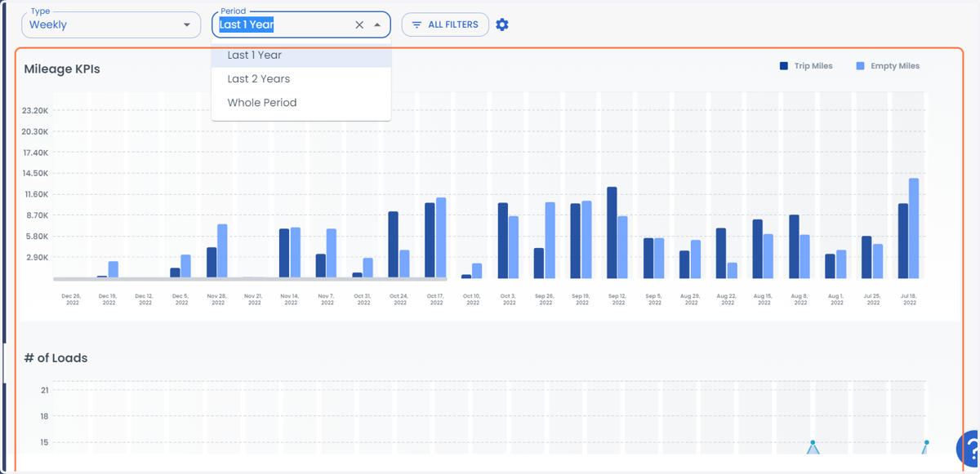Click the Aug 22, 2022 Trip Miles bar
This screenshot has width=980, height=474.
[721, 253]
